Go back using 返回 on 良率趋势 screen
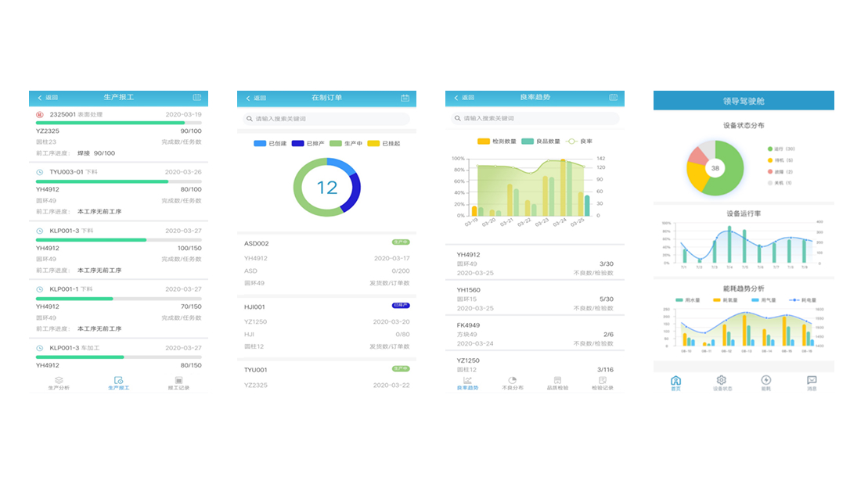 click(x=463, y=98)
